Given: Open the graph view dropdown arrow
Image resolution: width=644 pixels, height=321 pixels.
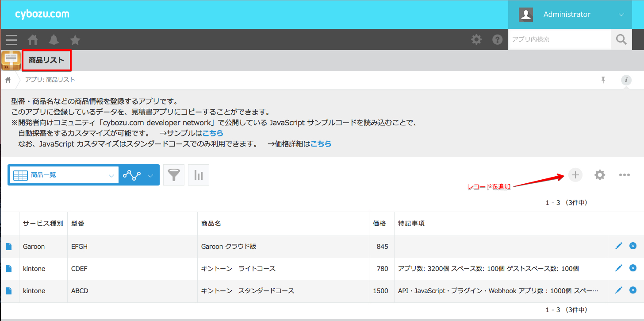Looking at the screenshot, I should click(x=150, y=175).
